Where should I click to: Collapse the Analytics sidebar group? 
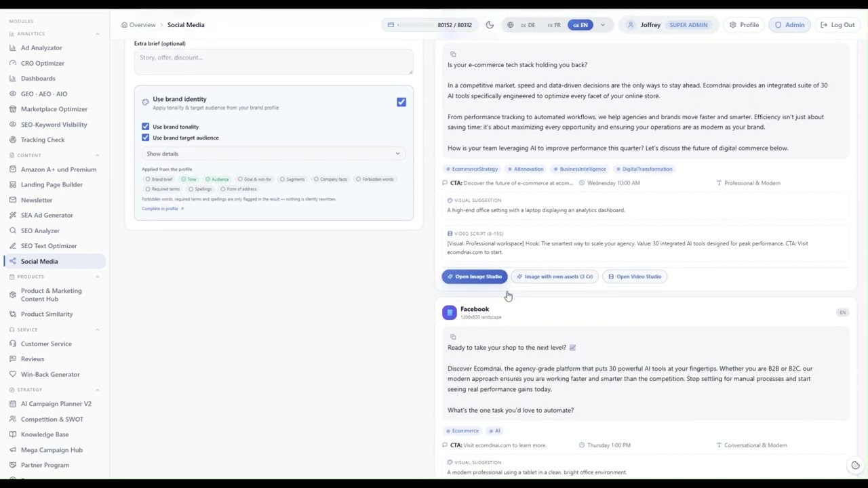click(x=97, y=34)
